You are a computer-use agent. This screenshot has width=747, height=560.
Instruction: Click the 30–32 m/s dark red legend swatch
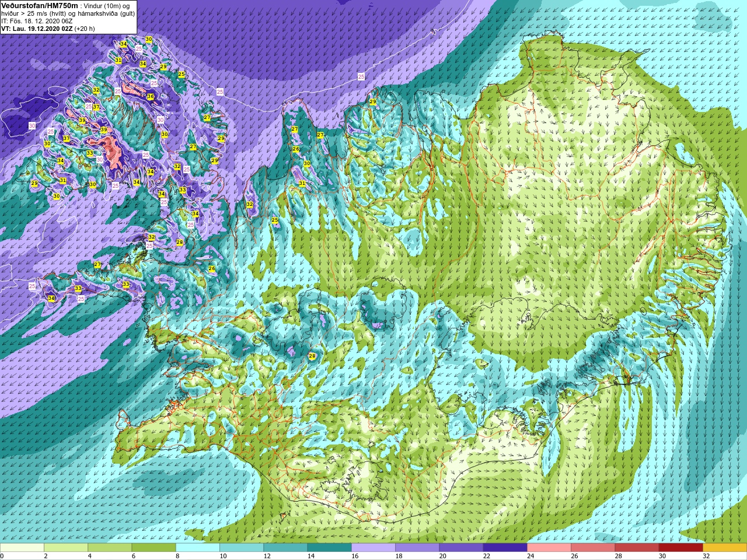click(680, 548)
